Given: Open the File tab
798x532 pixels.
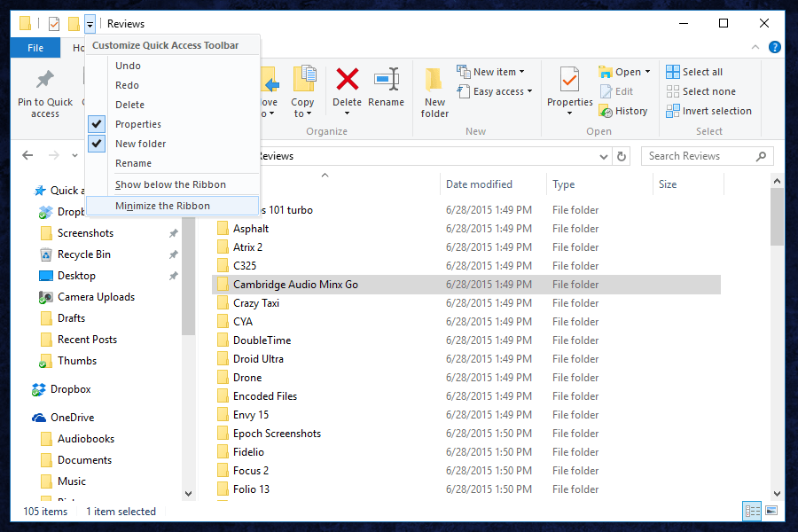Looking at the screenshot, I should click(35, 48).
